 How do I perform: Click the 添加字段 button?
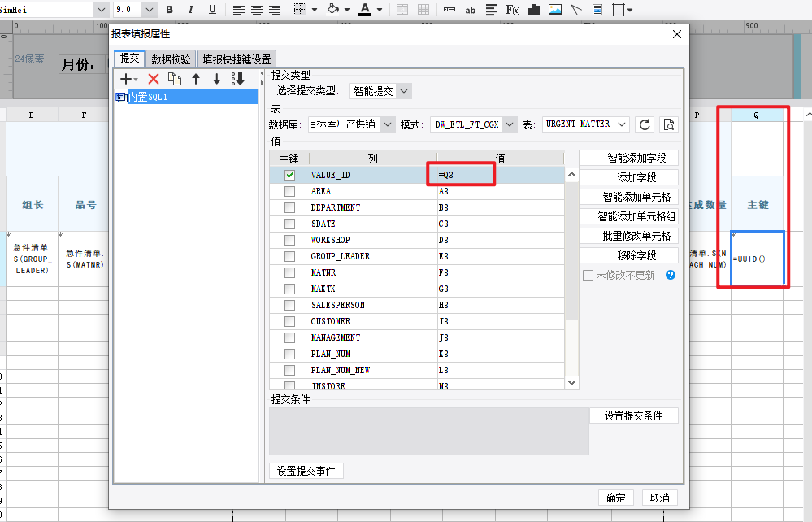tap(628, 177)
